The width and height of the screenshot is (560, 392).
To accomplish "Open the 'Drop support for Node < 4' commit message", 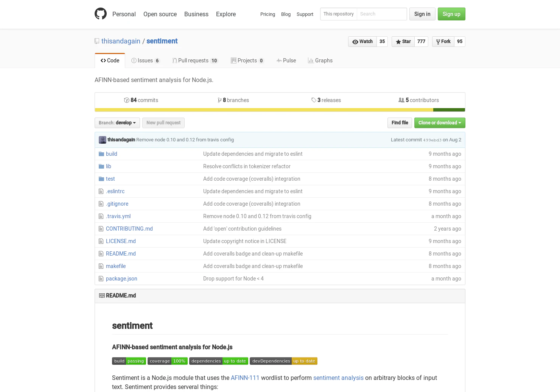I will (x=233, y=279).
